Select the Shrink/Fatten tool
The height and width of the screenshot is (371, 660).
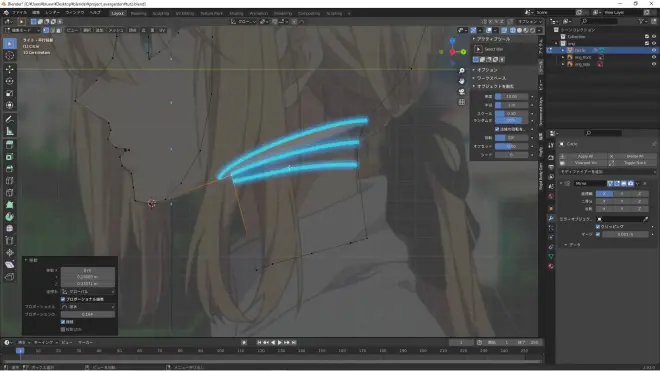[x=10, y=253]
